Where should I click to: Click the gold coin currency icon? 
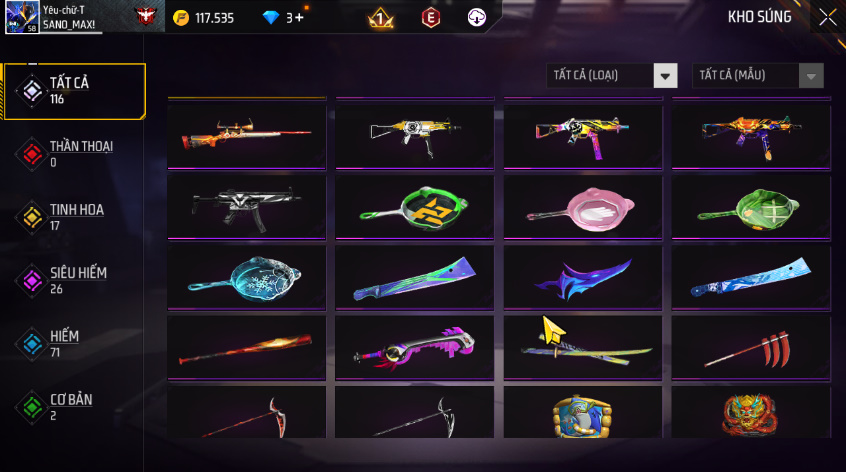click(x=181, y=18)
